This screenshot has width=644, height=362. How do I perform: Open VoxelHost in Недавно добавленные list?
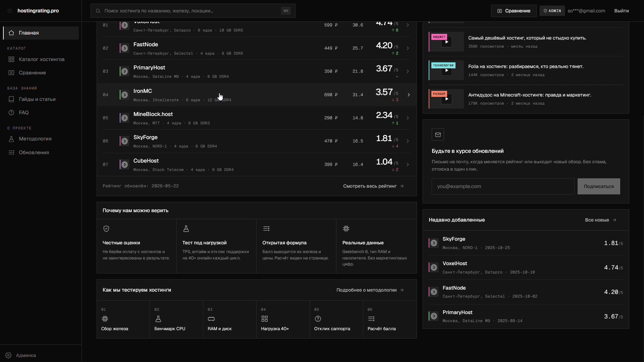coord(526,267)
